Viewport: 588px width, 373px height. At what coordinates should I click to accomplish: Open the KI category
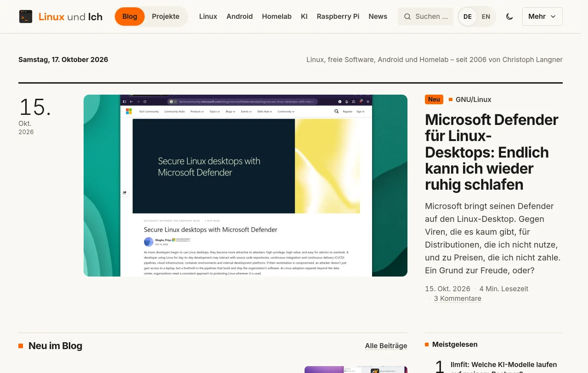[x=304, y=17]
